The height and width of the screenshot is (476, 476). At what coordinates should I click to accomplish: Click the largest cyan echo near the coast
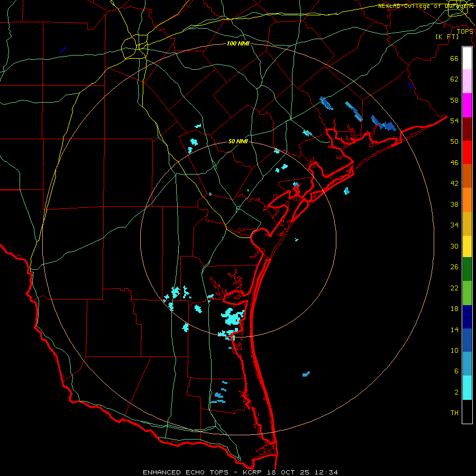point(233,317)
